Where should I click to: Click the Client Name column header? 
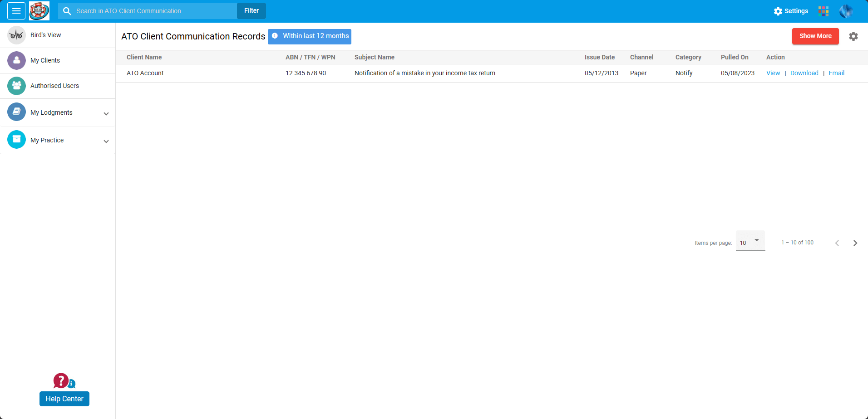[x=144, y=57]
